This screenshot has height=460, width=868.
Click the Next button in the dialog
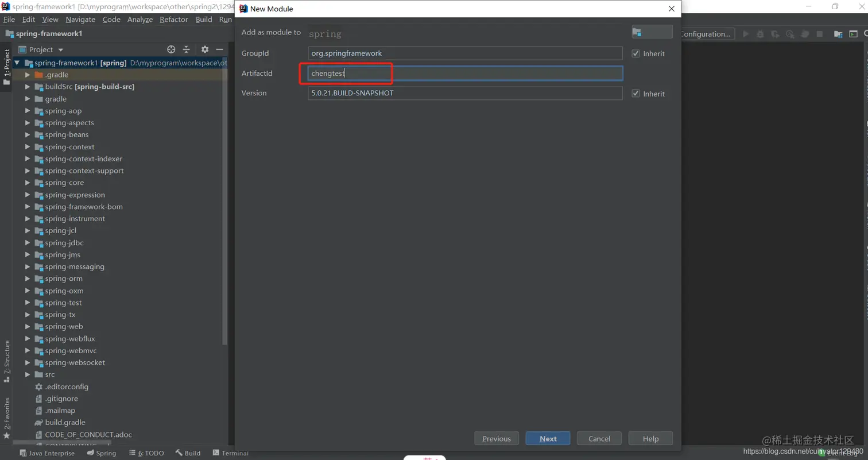click(548, 439)
